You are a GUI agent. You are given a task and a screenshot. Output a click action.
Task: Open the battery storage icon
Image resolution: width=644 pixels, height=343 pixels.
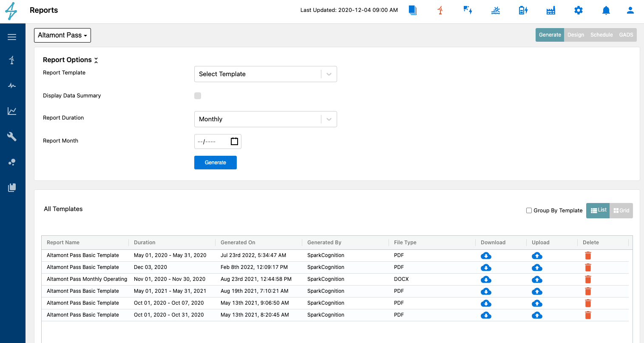[523, 10]
